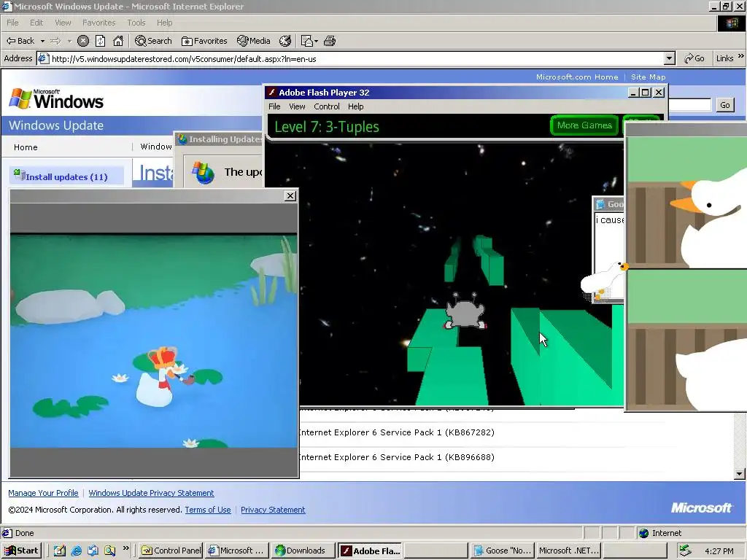Close the goose pond video popup

[290, 195]
